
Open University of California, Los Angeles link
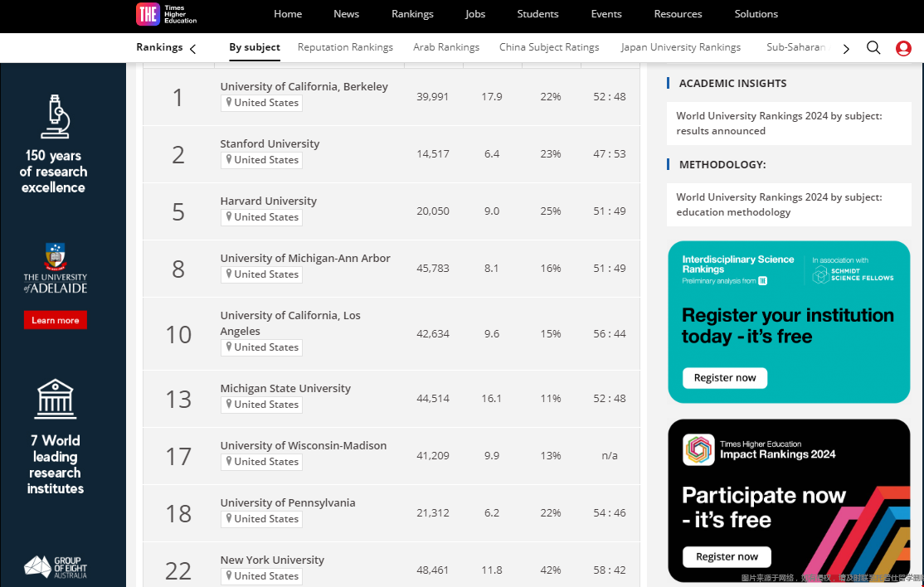[290, 323]
